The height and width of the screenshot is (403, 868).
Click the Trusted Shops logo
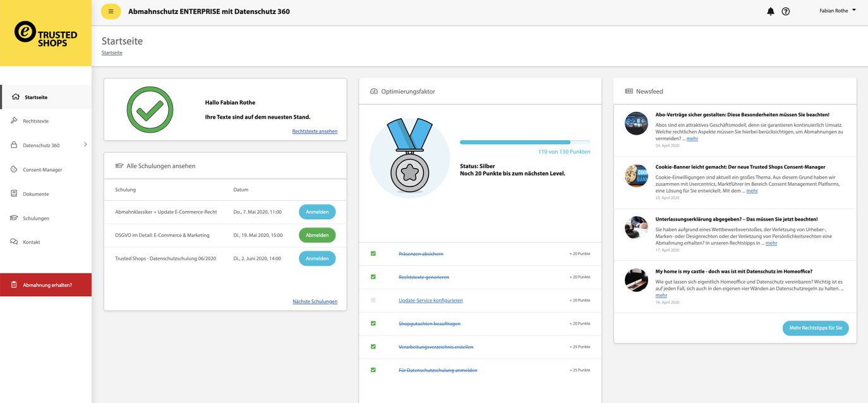pos(45,33)
